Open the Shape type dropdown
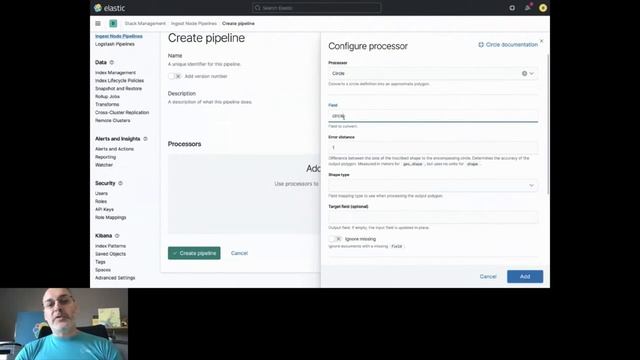The image size is (640, 360). click(x=433, y=185)
